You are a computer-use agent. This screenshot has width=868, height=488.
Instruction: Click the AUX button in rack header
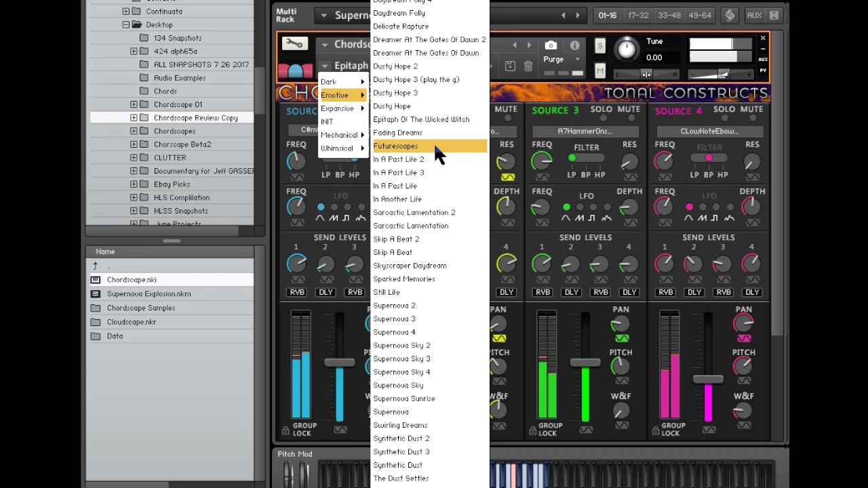pos(754,15)
